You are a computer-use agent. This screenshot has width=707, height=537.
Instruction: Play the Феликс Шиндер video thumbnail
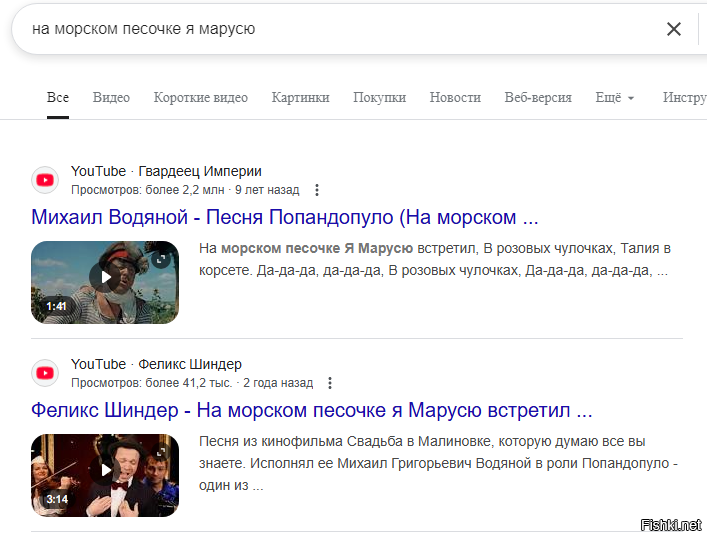pyautogui.click(x=105, y=475)
